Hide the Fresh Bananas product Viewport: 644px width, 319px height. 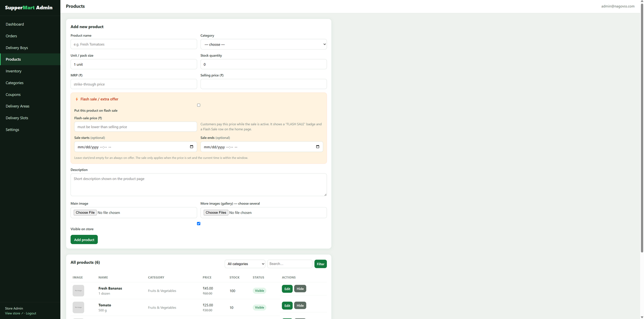tap(300, 289)
